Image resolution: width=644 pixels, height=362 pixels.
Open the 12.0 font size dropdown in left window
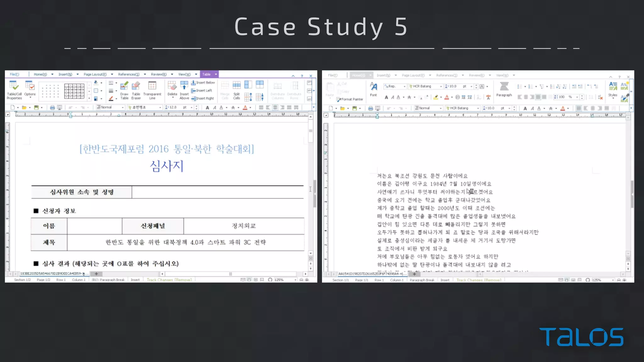179,107
